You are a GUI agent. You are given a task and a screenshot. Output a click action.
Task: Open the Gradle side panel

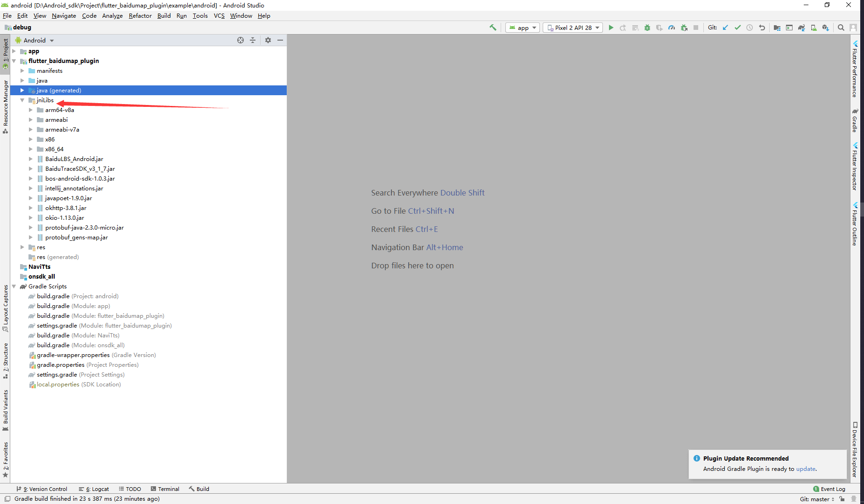tap(855, 120)
